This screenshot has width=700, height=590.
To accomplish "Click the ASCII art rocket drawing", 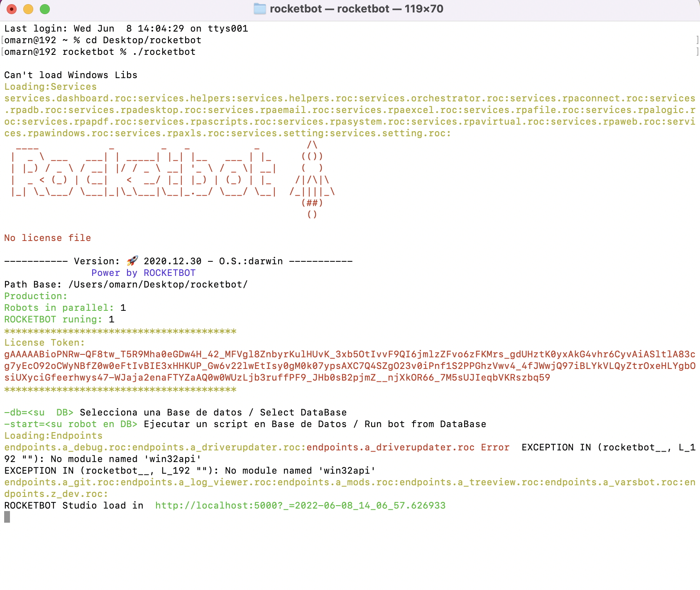I will (x=312, y=179).
